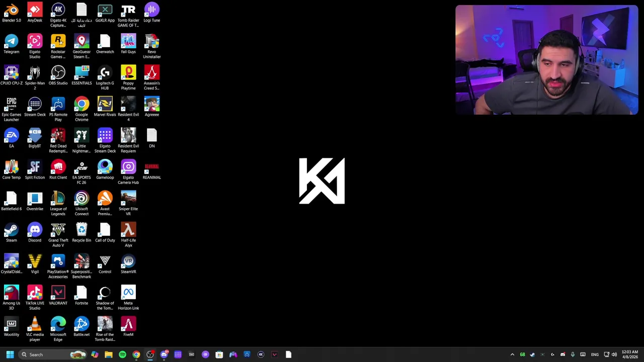Screen dimensions: 644x362
Task: Select the Fall Guys desktop icon
Action: click(128, 45)
